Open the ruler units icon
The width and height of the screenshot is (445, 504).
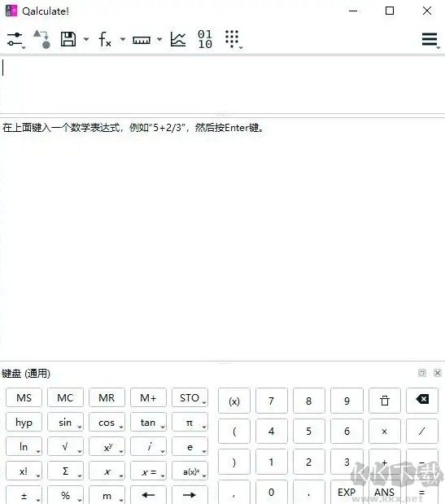[x=142, y=40]
